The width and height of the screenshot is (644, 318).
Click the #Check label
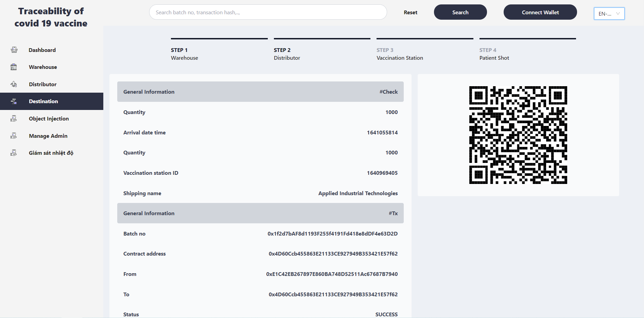click(388, 92)
